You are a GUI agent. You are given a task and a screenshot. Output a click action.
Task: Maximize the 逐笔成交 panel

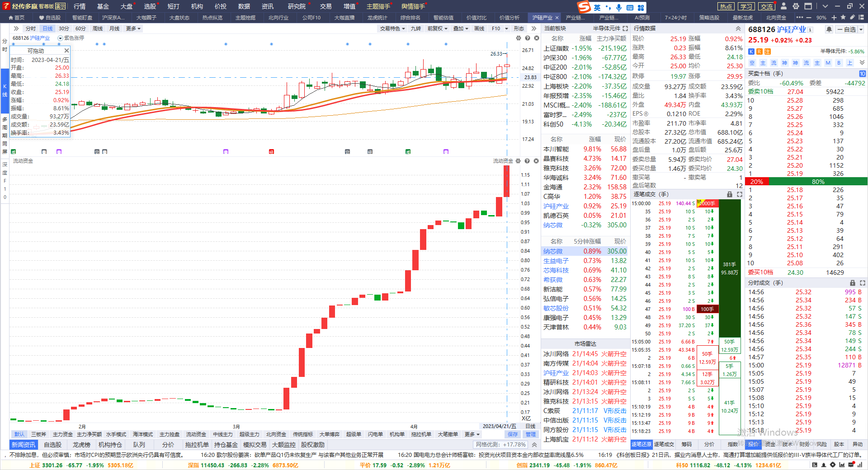(740, 194)
